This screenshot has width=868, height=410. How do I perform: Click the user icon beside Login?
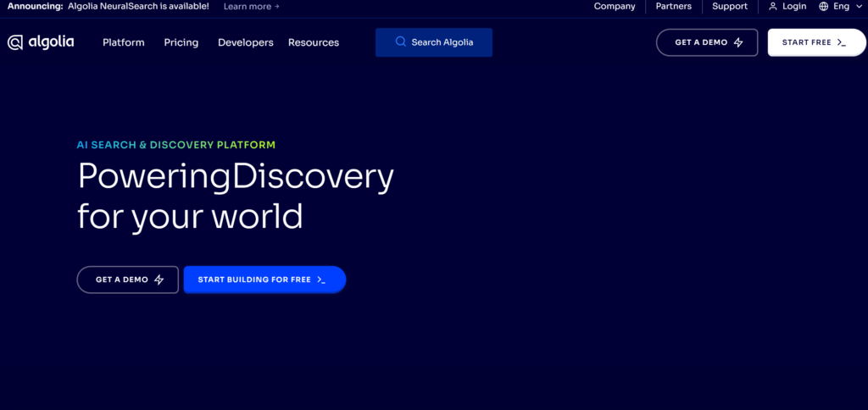tap(773, 7)
